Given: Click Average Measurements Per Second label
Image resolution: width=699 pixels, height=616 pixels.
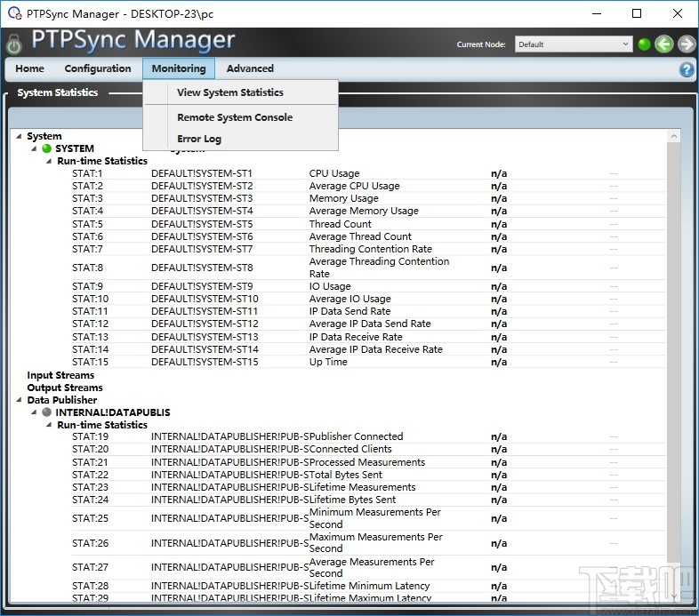Looking at the screenshot, I should [372, 567].
